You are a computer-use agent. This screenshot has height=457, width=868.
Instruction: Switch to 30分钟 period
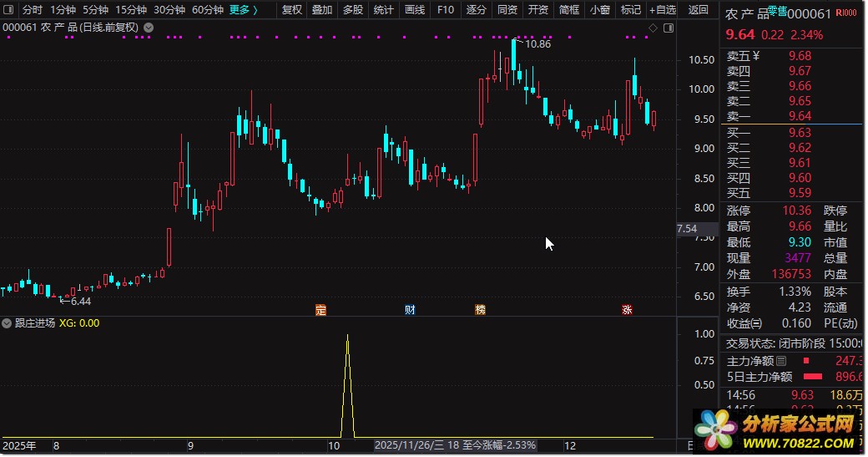coord(169,9)
